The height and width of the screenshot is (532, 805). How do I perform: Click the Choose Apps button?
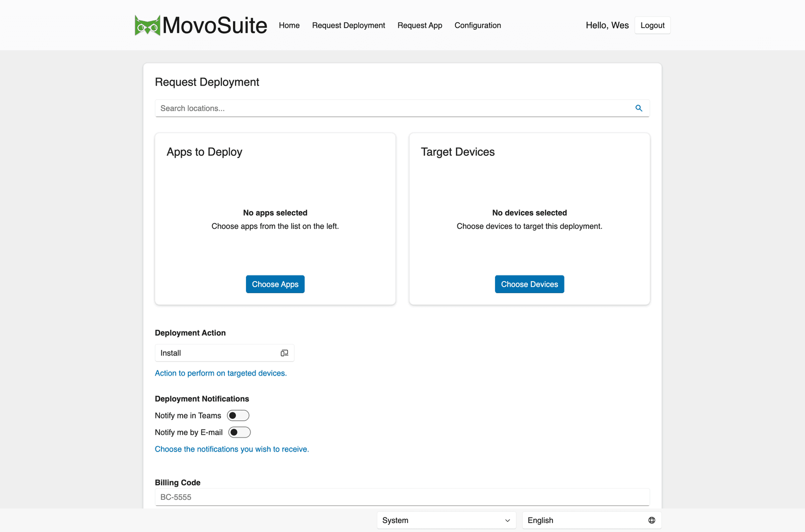pyautogui.click(x=275, y=284)
